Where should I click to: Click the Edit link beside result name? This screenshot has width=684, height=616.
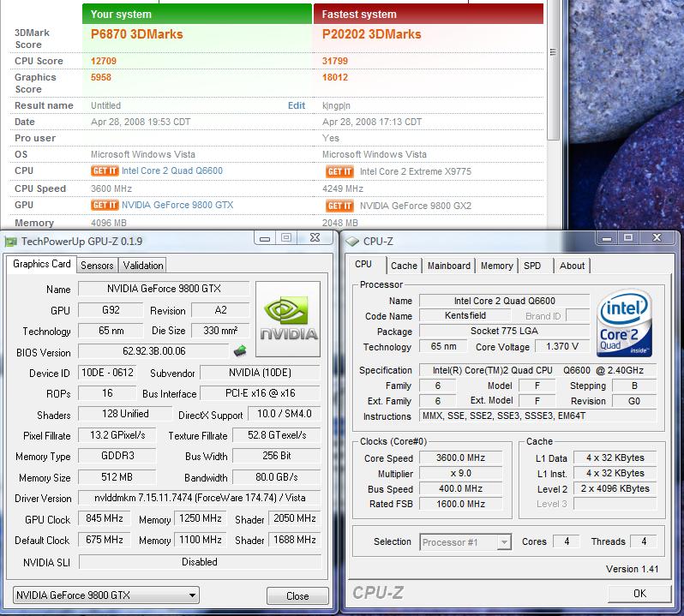click(297, 105)
